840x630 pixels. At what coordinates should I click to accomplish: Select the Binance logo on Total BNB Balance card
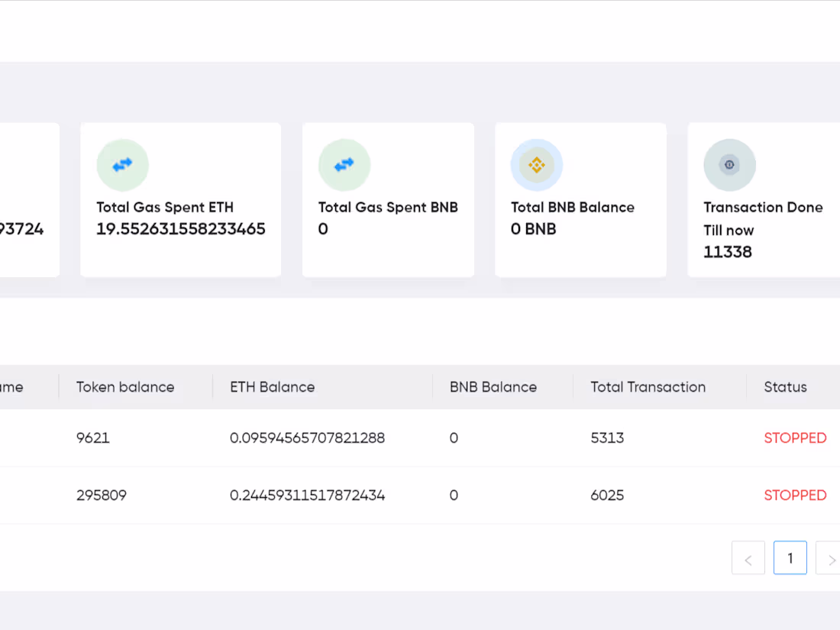537,164
